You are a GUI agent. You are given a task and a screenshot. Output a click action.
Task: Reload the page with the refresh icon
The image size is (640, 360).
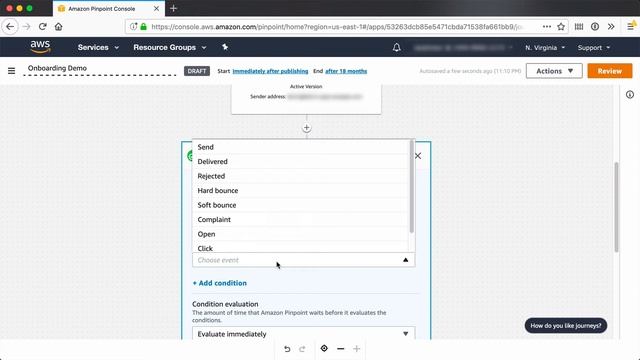(x=42, y=27)
